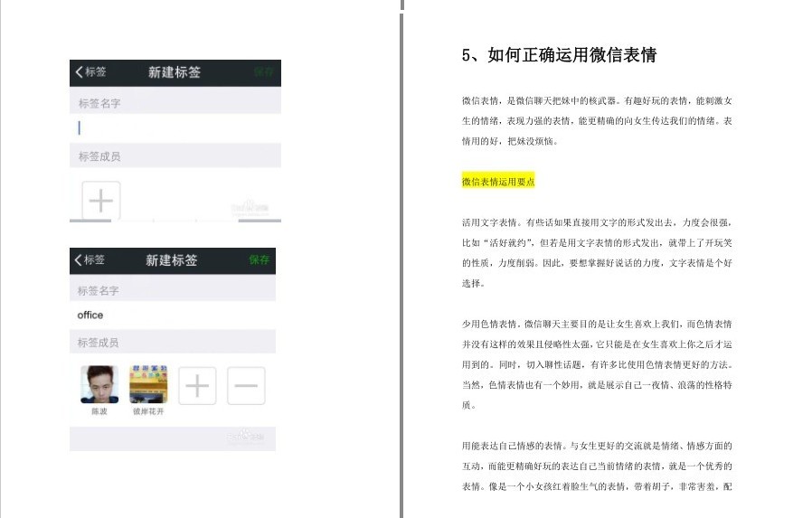This screenshot has width=812, height=518.
Task: Tap the plus box under first 标签成员
Action: point(101,201)
